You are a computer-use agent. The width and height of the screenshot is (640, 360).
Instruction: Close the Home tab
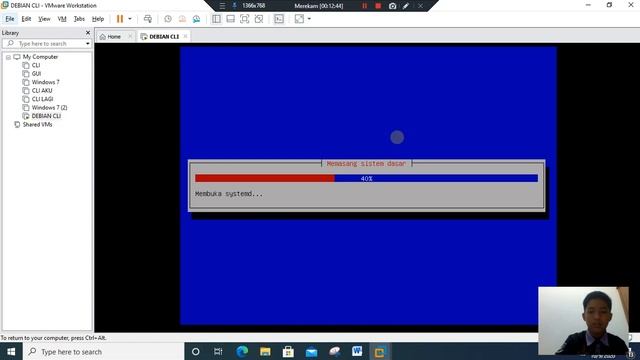pyautogui.click(x=130, y=36)
